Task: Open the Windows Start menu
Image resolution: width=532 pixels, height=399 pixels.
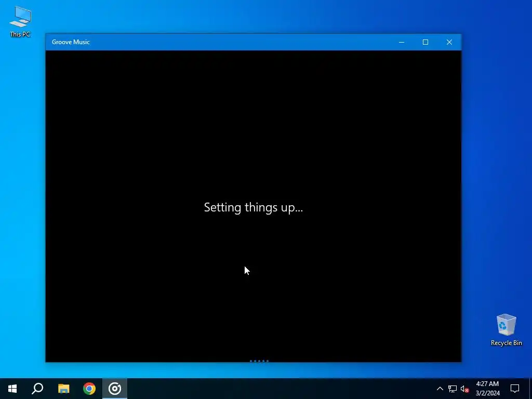Action: pos(12,389)
